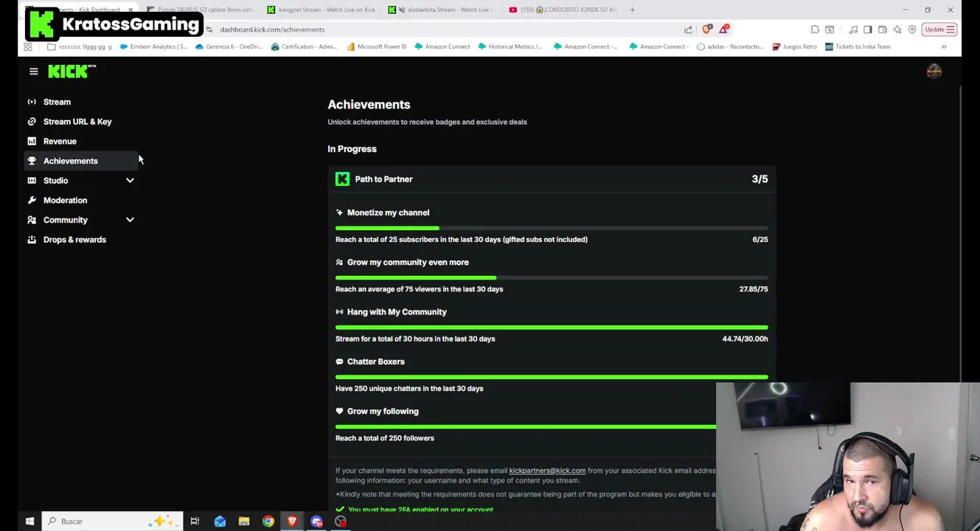Open the Historical Metrics bookmark
Viewport: 980px width, 531px height.
click(510, 46)
